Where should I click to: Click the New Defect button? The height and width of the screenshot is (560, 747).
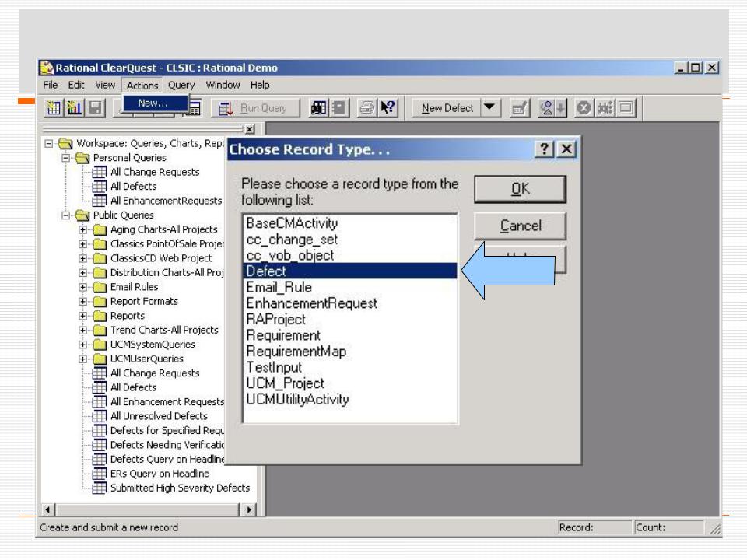[x=447, y=108]
